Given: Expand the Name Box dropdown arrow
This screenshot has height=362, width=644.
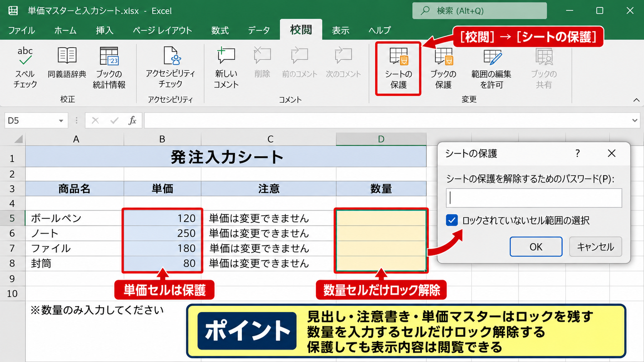Looking at the screenshot, I should [61, 121].
